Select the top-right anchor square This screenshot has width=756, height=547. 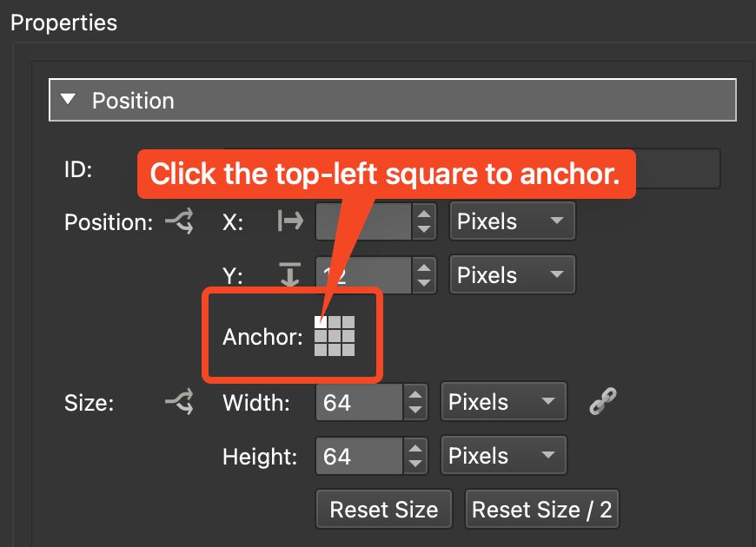pyautogui.click(x=348, y=322)
